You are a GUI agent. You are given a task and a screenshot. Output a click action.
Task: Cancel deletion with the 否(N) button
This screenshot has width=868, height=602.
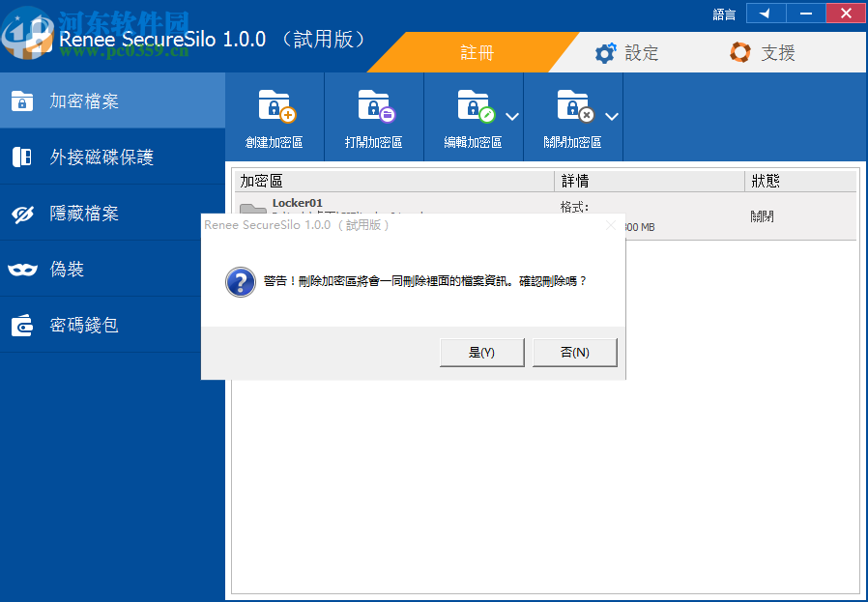click(x=574, y=353)
